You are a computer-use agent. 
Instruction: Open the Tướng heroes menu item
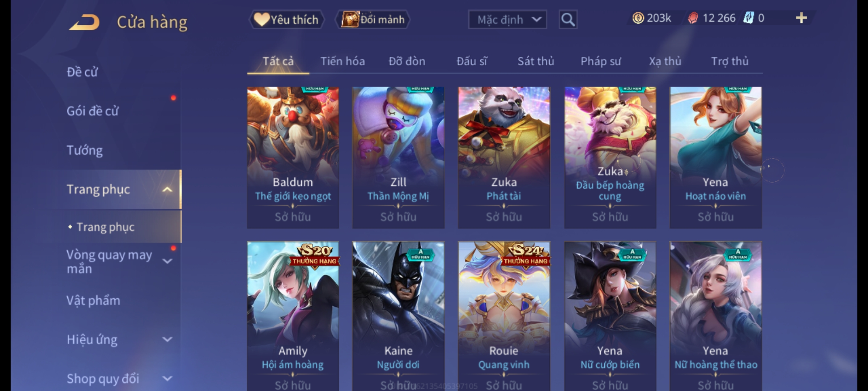(85, 150)
